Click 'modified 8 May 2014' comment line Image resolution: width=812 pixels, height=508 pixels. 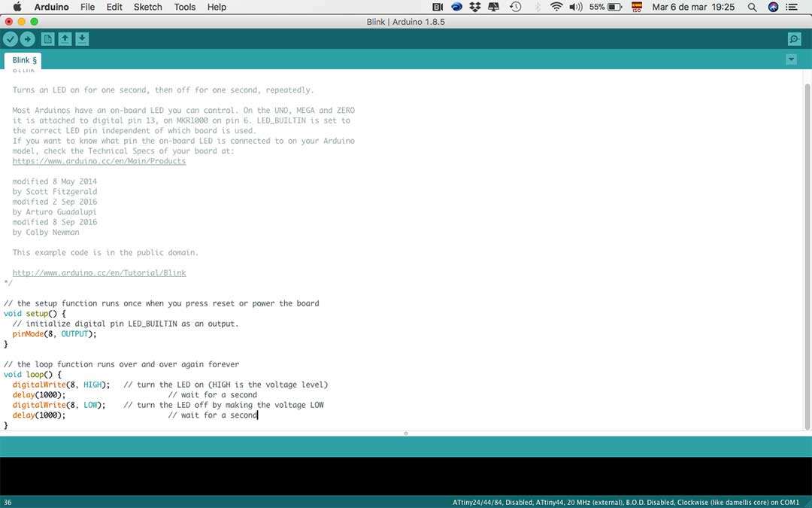click(x=54, y=181)
